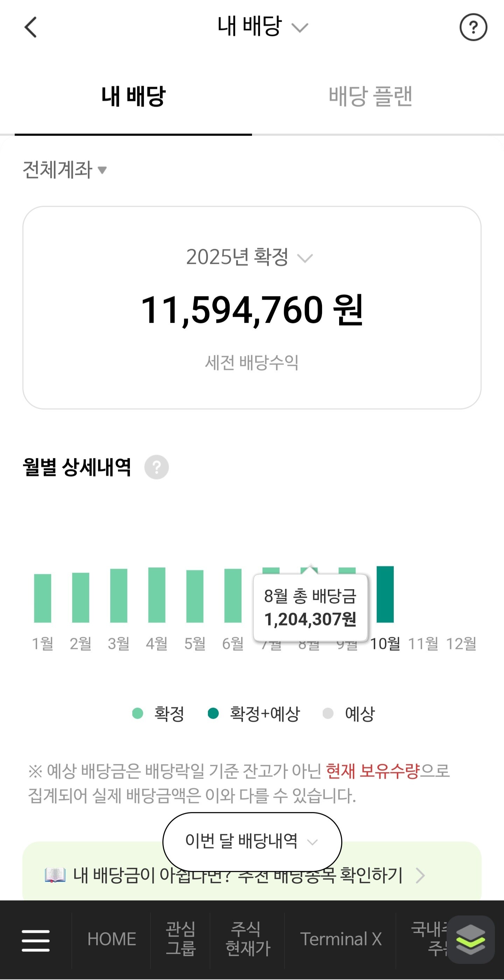
Task: Tap the arrow on the 추천 배당종목 banner
Action: coord(420,875)
